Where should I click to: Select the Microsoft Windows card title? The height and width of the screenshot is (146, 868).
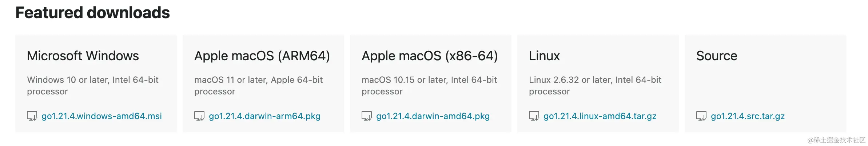[83, 56]
